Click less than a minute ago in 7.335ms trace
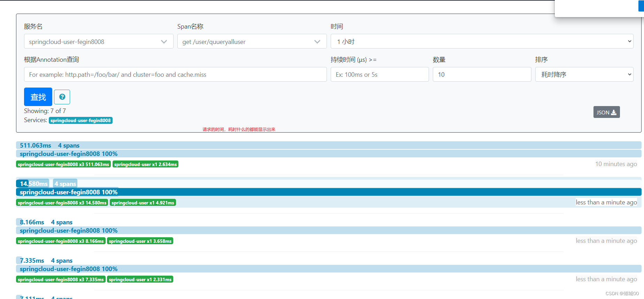This screenshot has width=644, height=299. (x=606, y=279)
